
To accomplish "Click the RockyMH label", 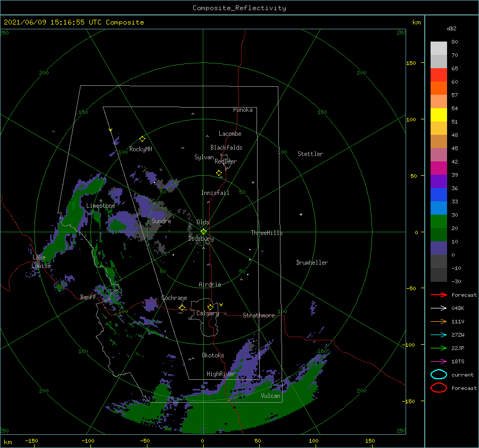I will [141, 149].
